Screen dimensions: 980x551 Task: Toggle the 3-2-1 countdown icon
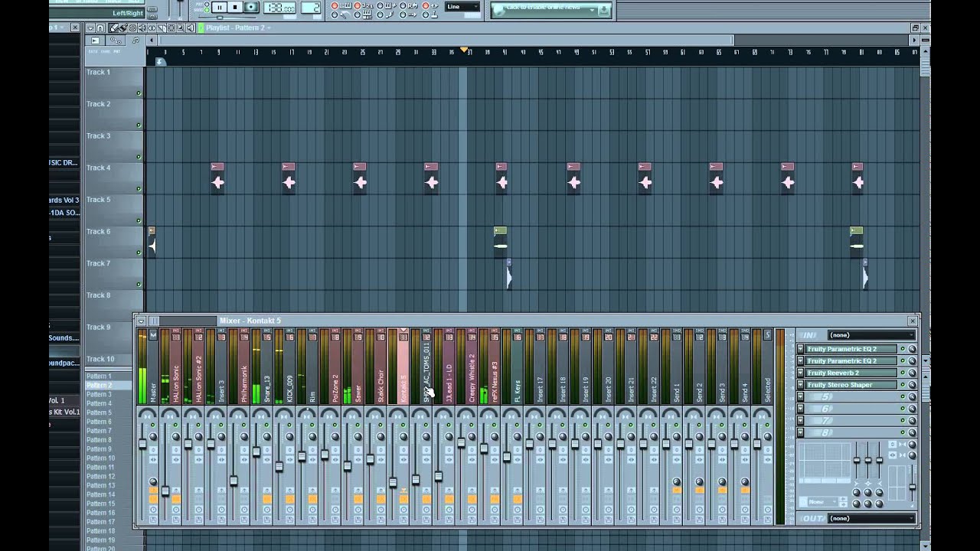pyautogui.click(x=367, y=5)
